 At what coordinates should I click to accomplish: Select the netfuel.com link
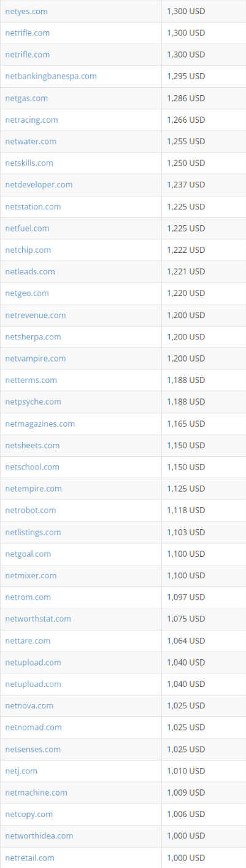[x=27, y=228]
